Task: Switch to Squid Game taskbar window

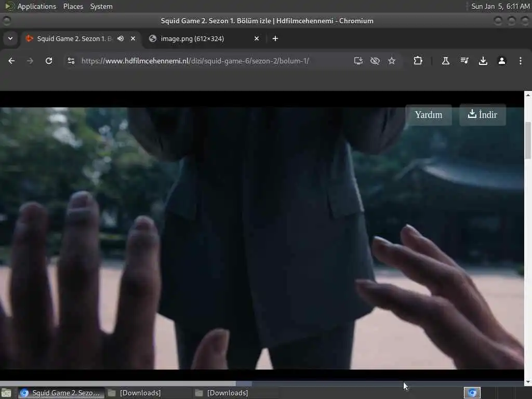Action: [60, 393]
